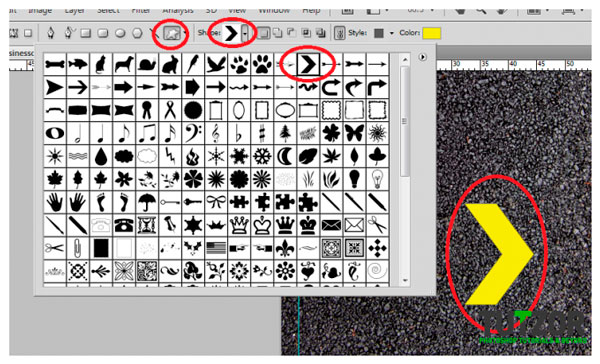Pick the bow ribbon shape
This screenshot has height=364, width=600.
coord(216,202)
